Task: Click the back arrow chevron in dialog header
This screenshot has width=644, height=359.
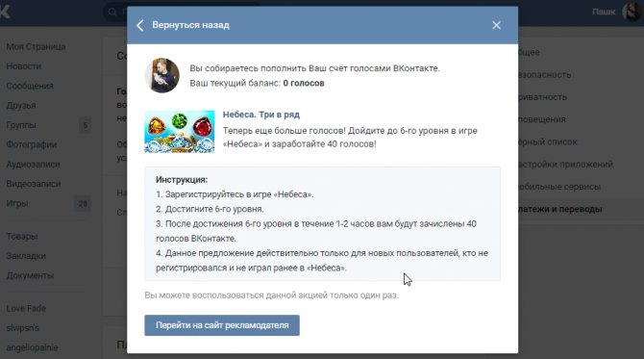Action: pos(140,25)
